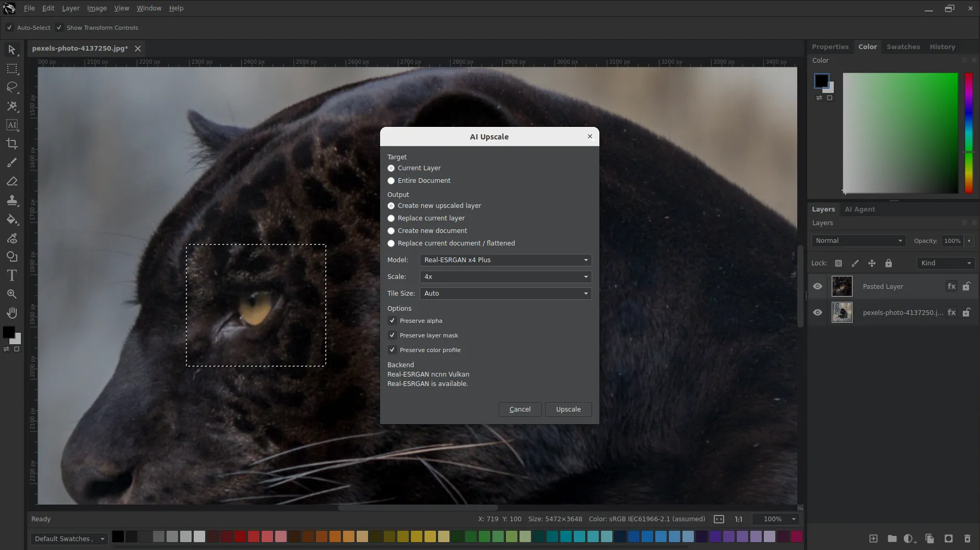Click lock all padlock icon

point(889,263)
